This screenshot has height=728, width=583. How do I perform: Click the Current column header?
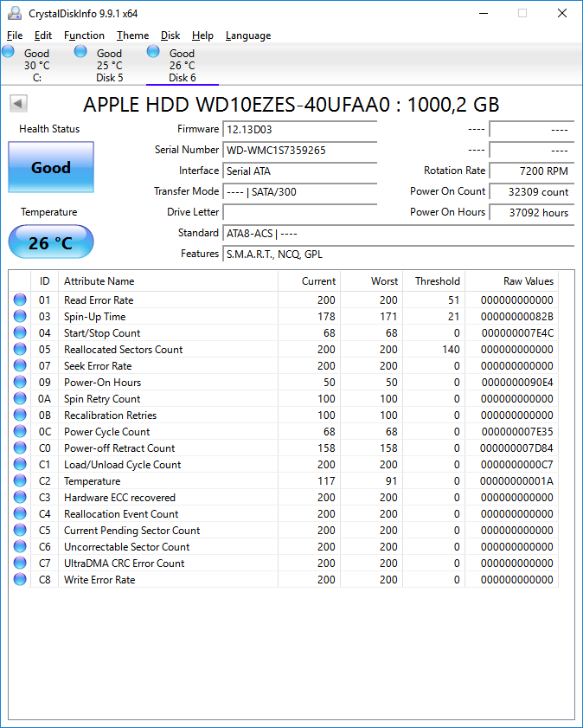(x=310, y=280)
